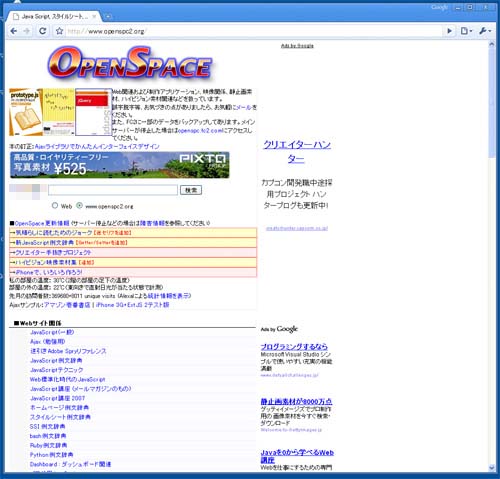This screenshot has width=500, height=479.
Task: Close the Java Script tab
Action: point(94,16)
